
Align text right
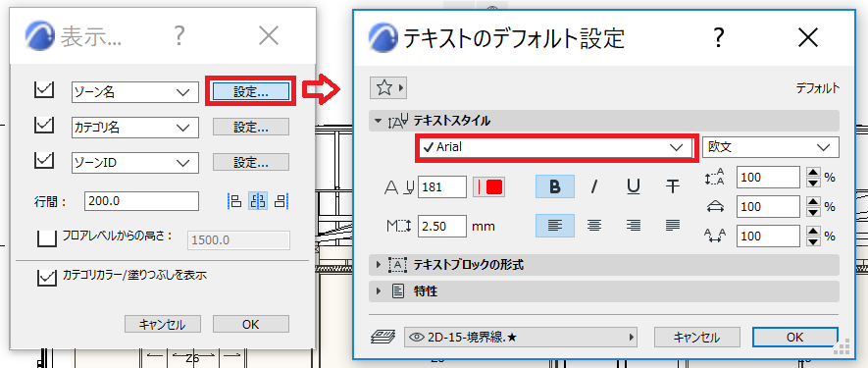pos(634,226)
